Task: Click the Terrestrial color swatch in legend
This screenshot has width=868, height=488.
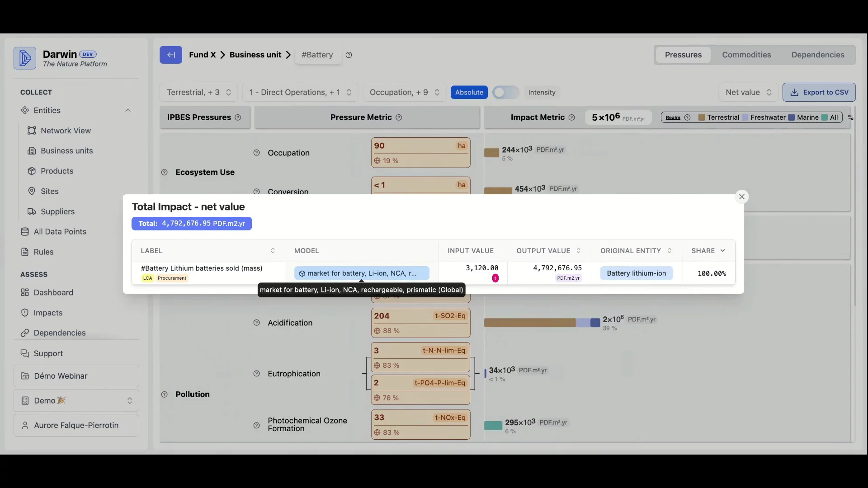Action: click(702, 117)
